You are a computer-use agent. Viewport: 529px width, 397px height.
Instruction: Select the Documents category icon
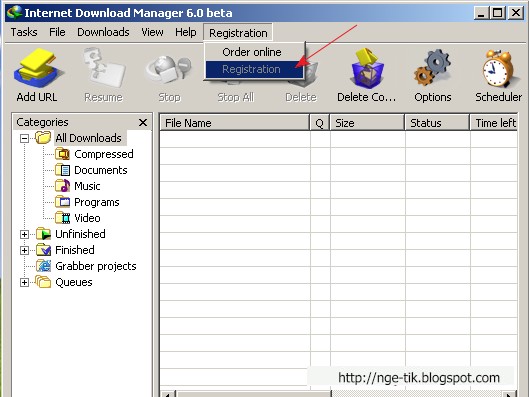pyautogui.click(x=62, y=170)
